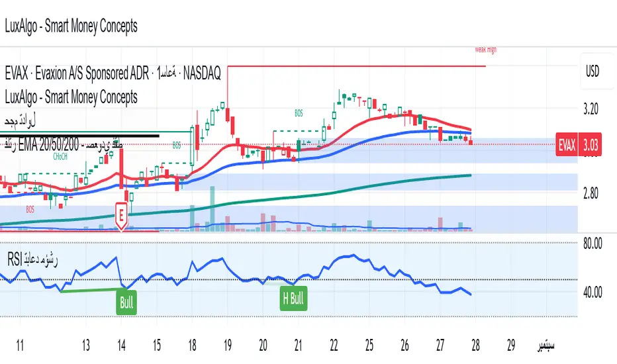Click date 22 on the time axis
Screen dimensions: 617x364
point(334,345)
